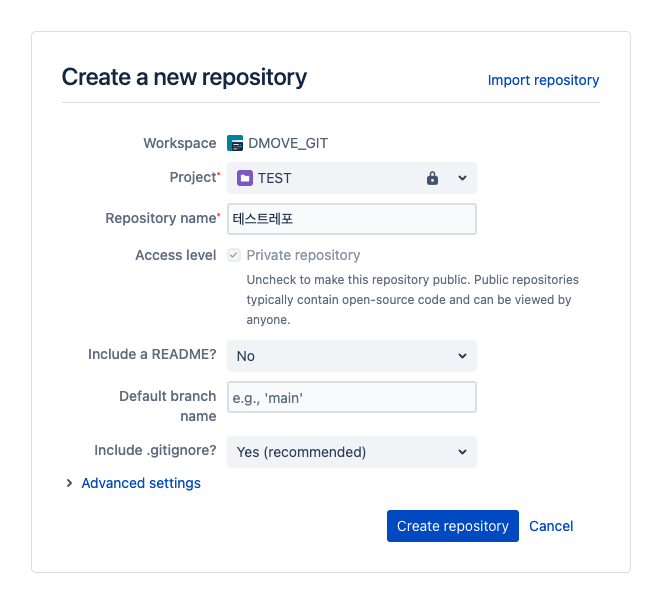Click the Repository name field label

(x=160, y=218)
